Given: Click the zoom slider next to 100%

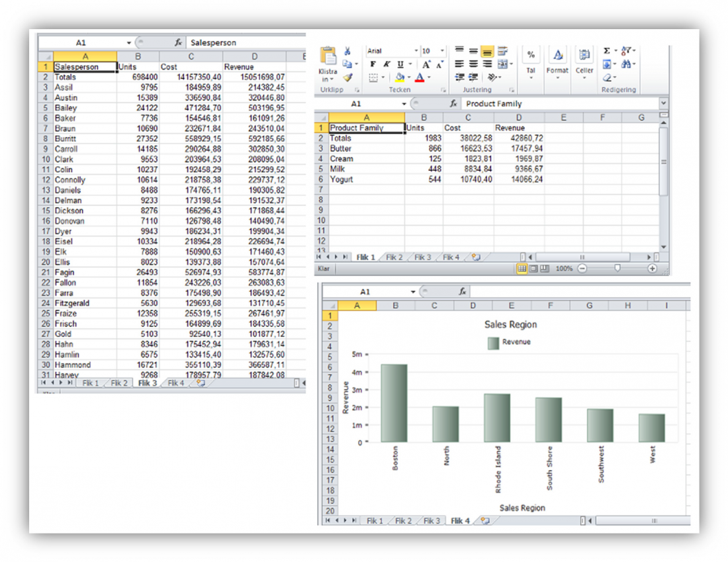Looking at the screenshot, I should tap(617, 269).
